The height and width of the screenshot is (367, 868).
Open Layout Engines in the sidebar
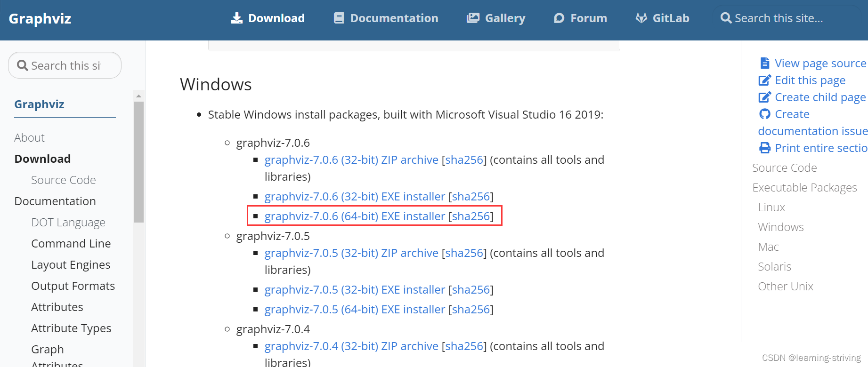[x=71, y=264]
